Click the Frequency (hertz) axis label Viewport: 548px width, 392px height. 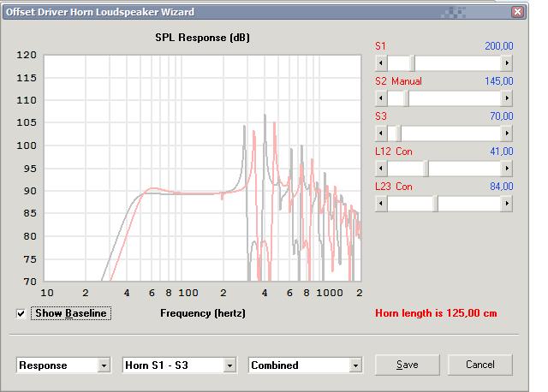[203, 313]
